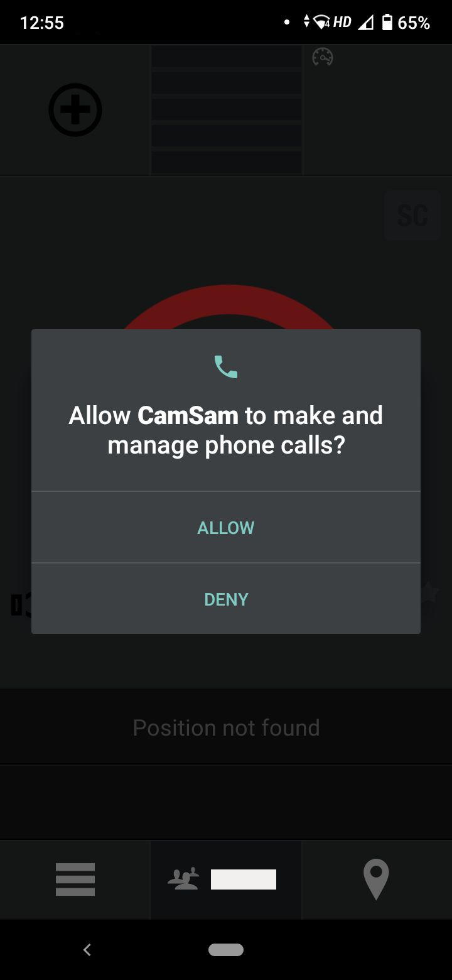Tap the speedometer gauge icon
The height and width of the screenshot is (980, 452).
[x=323, y=57]
